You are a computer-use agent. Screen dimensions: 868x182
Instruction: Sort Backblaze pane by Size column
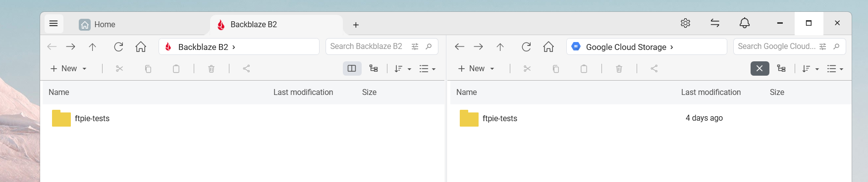click(369, 92)
